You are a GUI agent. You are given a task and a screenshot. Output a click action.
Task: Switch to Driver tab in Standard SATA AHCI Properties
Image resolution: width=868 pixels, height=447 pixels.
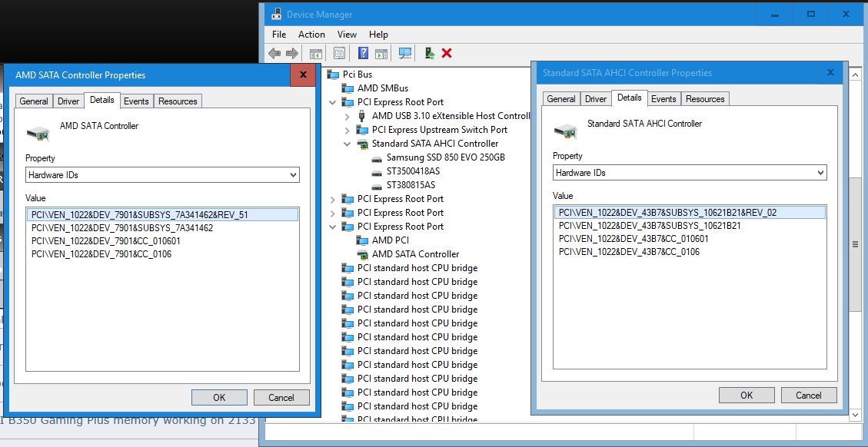596,99
